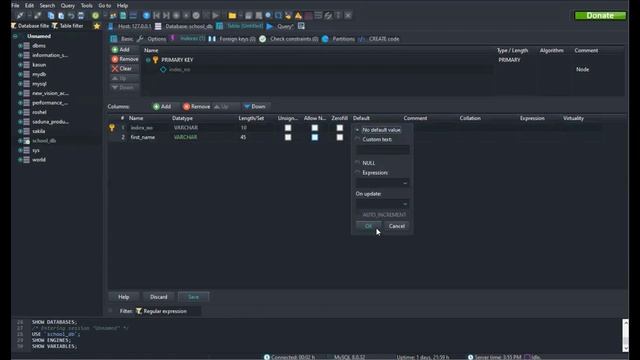Select the Expression radio option
640x360 pixels.
point(358,173)
